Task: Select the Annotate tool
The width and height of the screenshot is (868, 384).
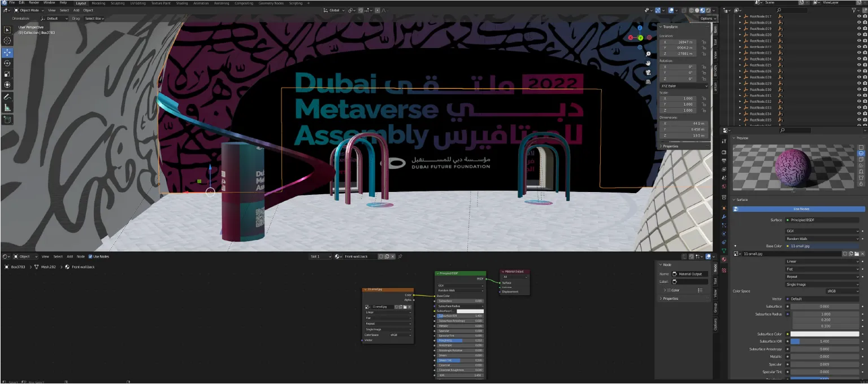Action: coord(7,97)
